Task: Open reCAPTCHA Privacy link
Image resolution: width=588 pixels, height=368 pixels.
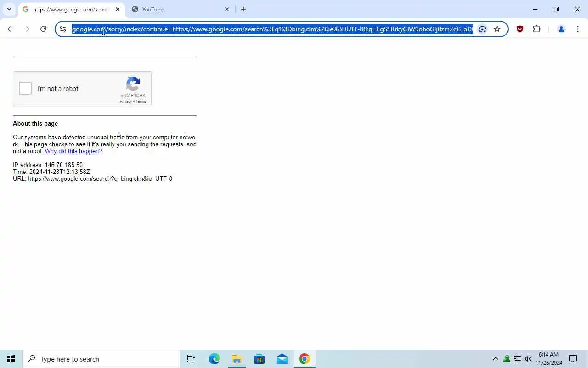Action: pos(126,101)
